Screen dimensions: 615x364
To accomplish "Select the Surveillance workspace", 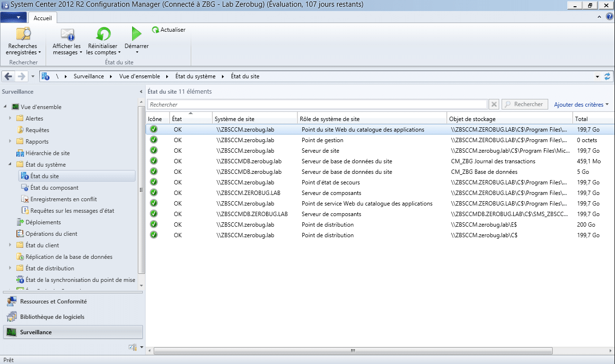I will 73,332.
